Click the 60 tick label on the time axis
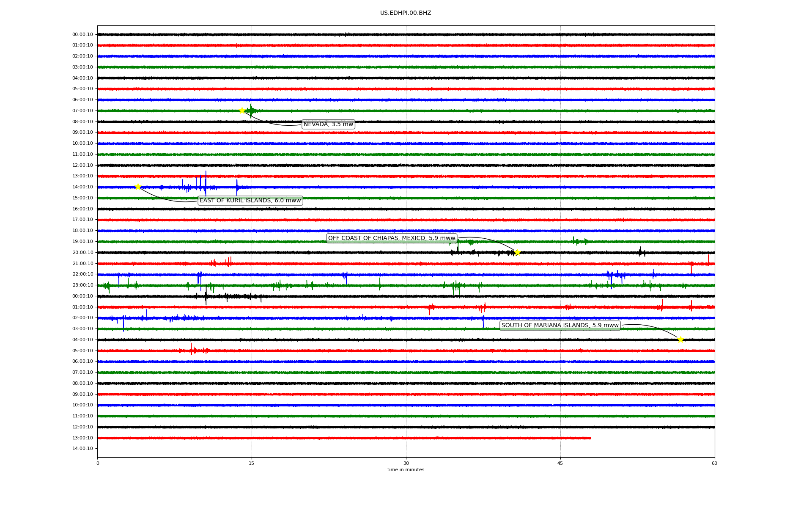 (x=714, y=463)
